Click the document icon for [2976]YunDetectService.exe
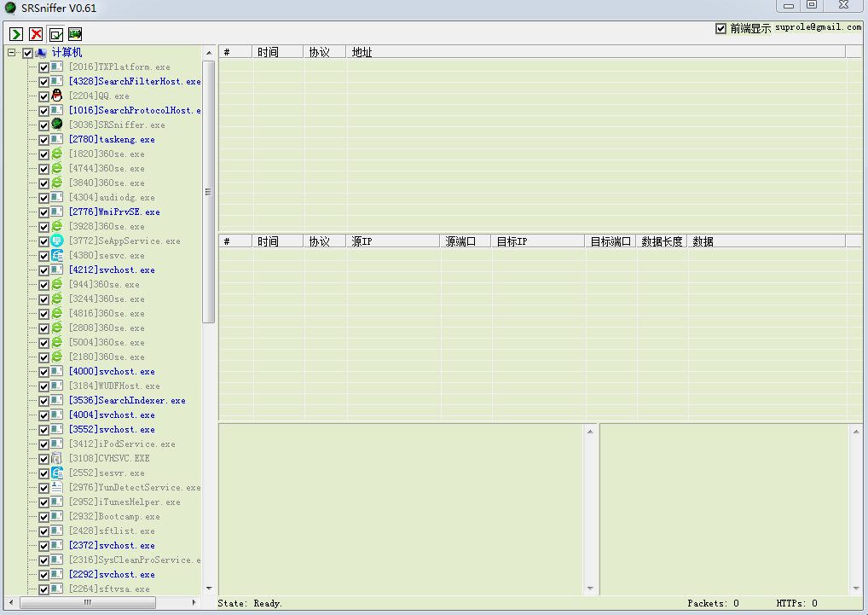868x615 pixels. point(57,486)
